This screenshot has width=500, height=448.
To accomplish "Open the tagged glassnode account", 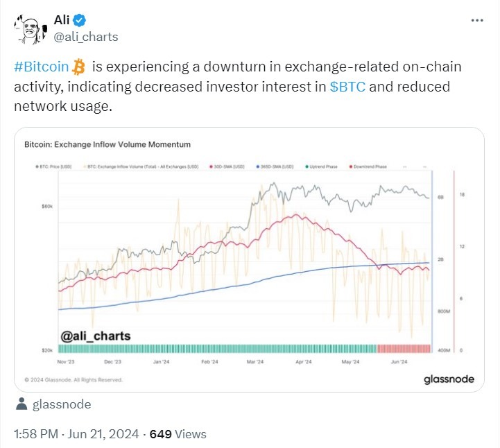I will pyautogui.click(x=62, y=404).
